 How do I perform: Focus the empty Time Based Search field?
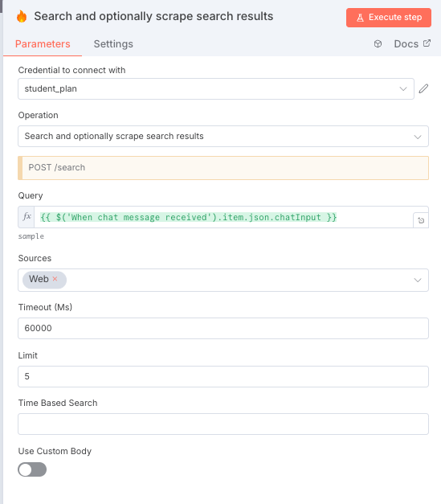click(x=223, y=424)
